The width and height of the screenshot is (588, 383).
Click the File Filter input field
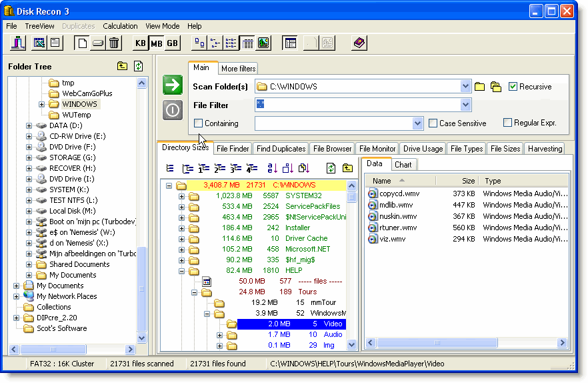pos(357,105)
